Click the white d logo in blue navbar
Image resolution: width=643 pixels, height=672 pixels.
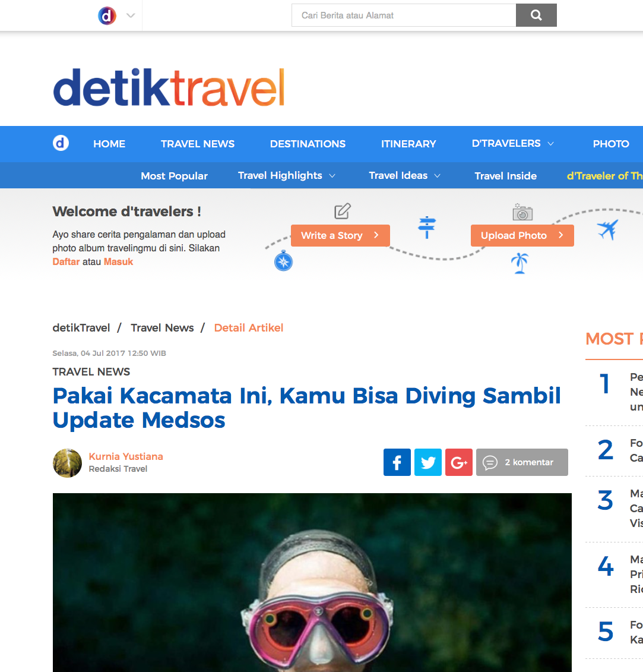point(61,143)
